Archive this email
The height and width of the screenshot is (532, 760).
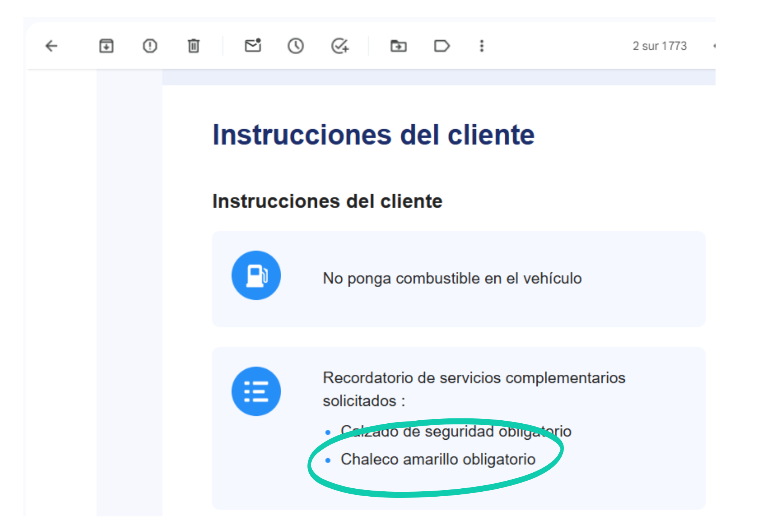[106, 46]
